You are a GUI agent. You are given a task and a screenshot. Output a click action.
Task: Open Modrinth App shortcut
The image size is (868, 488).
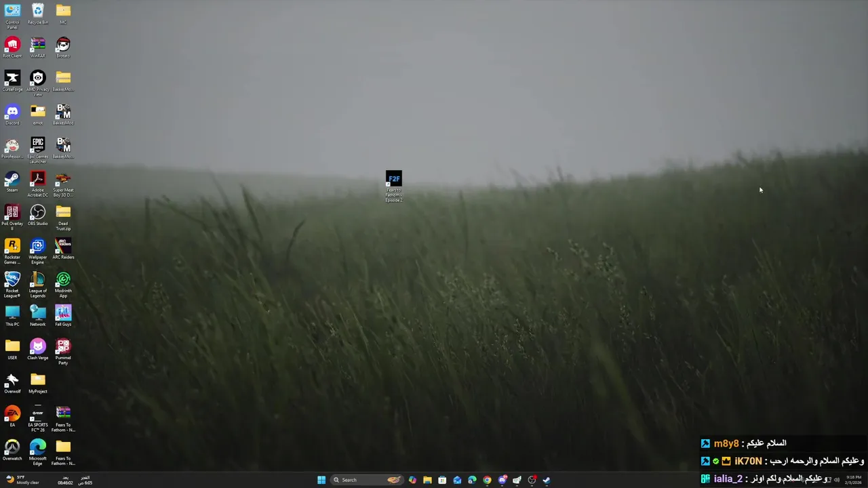tap(63, 285)
